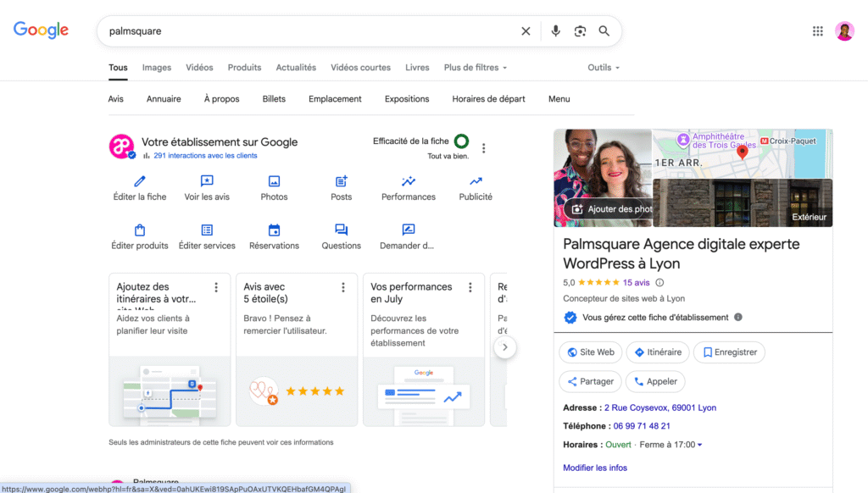Open the three-dot menu on the Avis card
The height and width of the screenshot is (493, 868).
[342, 286]
